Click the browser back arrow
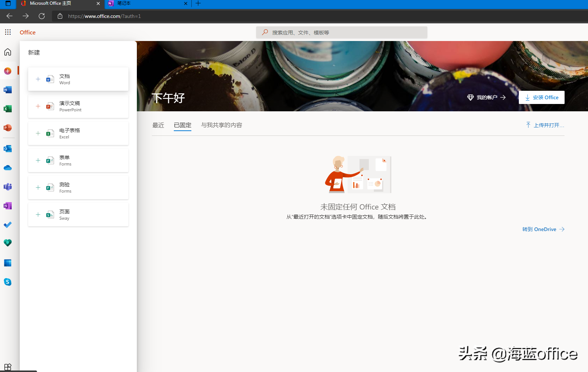Viewport: 588px width, 372px height. pyautogui.click(x=10, y=16)
